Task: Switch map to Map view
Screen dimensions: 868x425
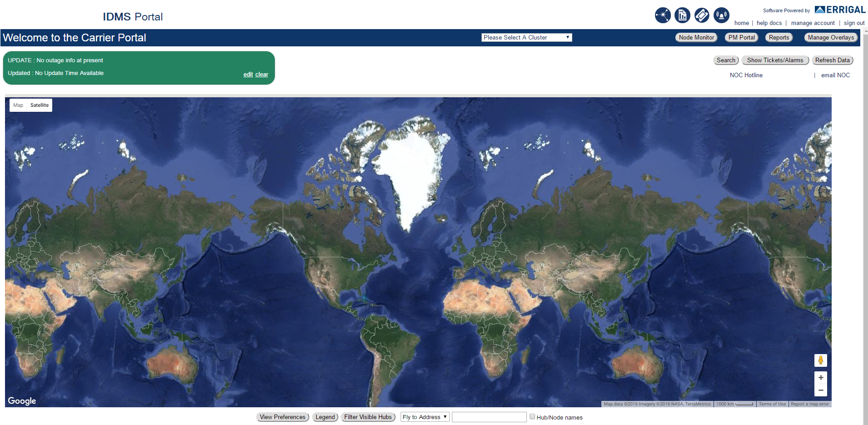Action: click(x=18, y=105)
